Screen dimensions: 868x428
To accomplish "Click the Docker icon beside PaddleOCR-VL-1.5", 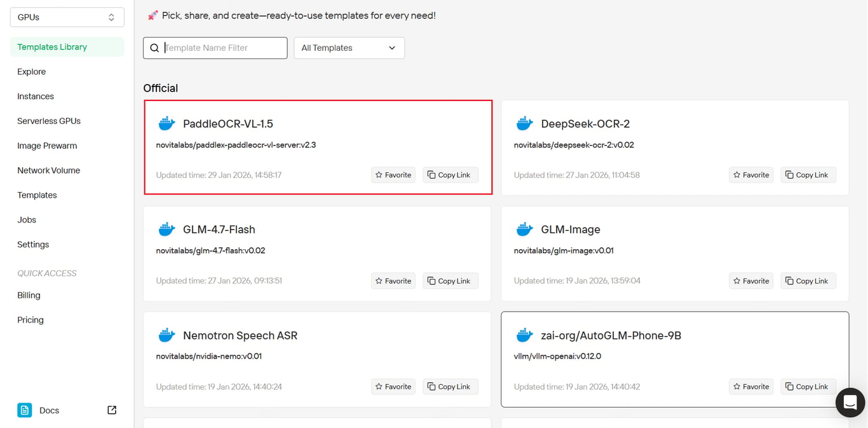I will click(166, 123).
